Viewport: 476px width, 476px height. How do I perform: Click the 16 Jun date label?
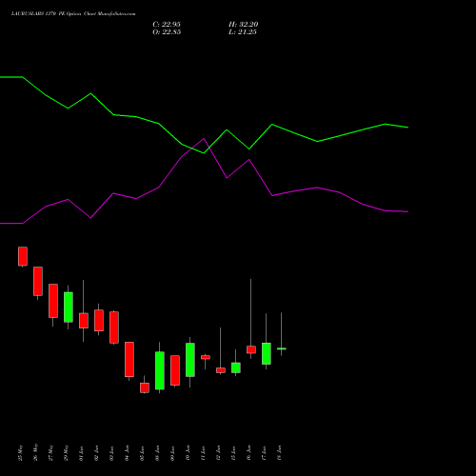[249, 453]
